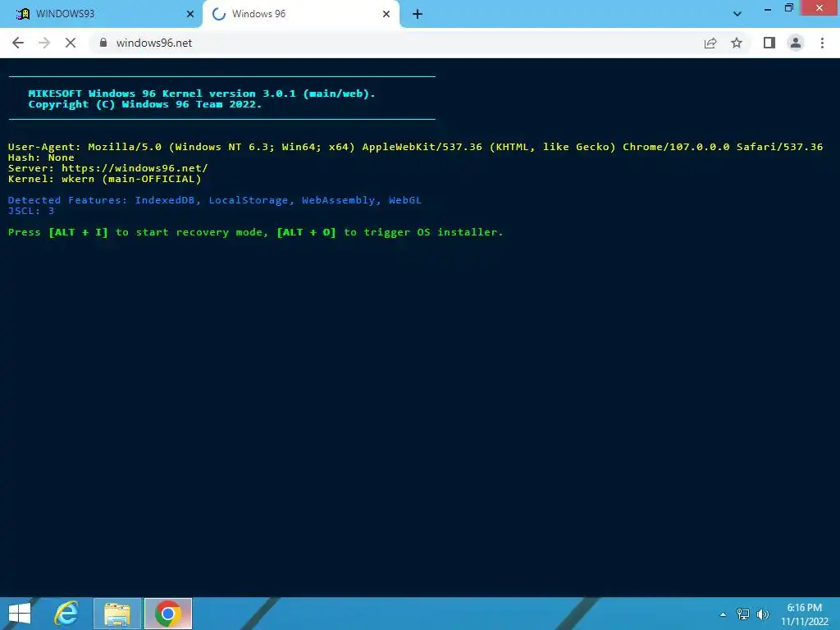Open the Chrome profile avatar

tap(796, 43)
